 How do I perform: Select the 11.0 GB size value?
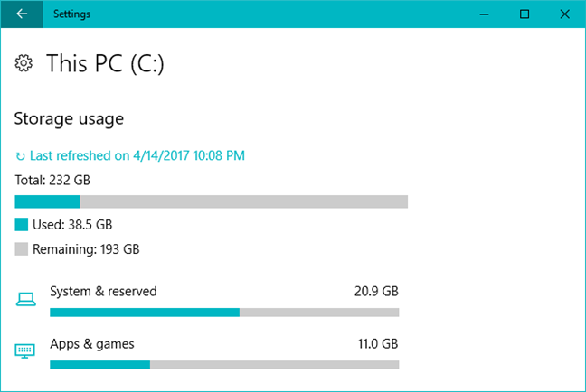(x=378, y=344)
